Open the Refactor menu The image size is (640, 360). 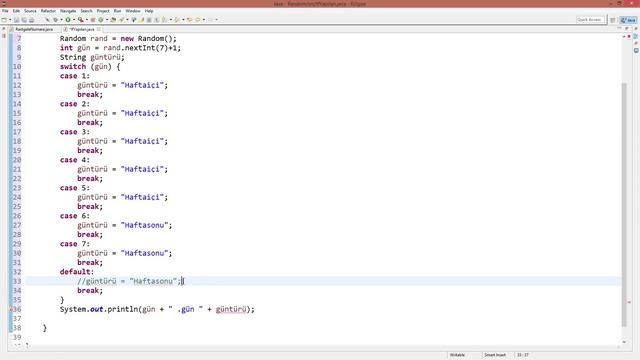pyautogui.click(x=48, y=11)
